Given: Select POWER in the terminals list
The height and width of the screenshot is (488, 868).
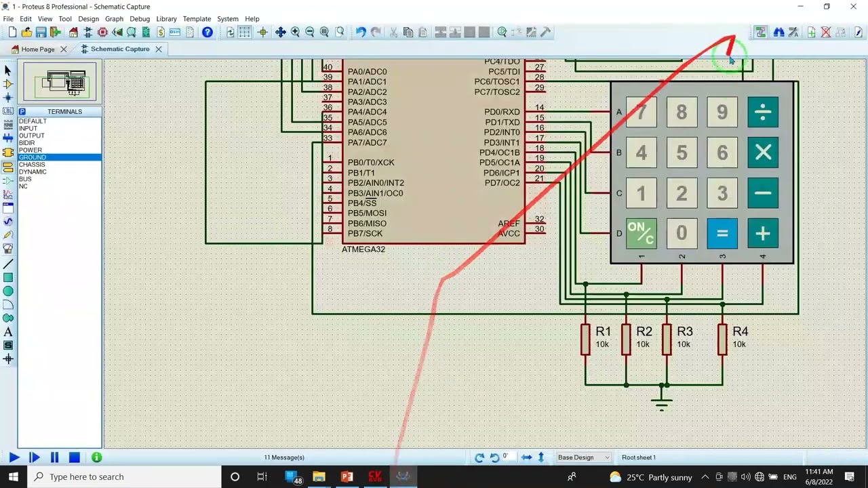Looking at the screenshot, I should click(x=30, y=150).
